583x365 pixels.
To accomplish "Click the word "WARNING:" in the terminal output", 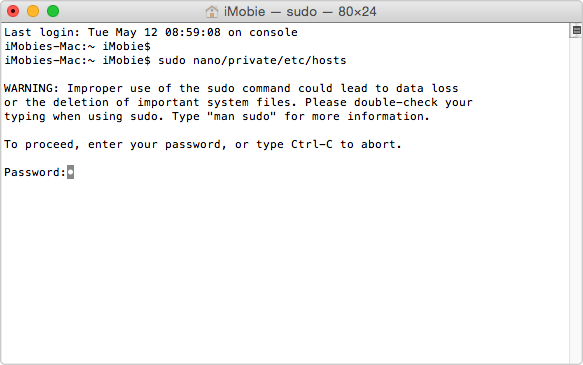I will click(31, 88).
